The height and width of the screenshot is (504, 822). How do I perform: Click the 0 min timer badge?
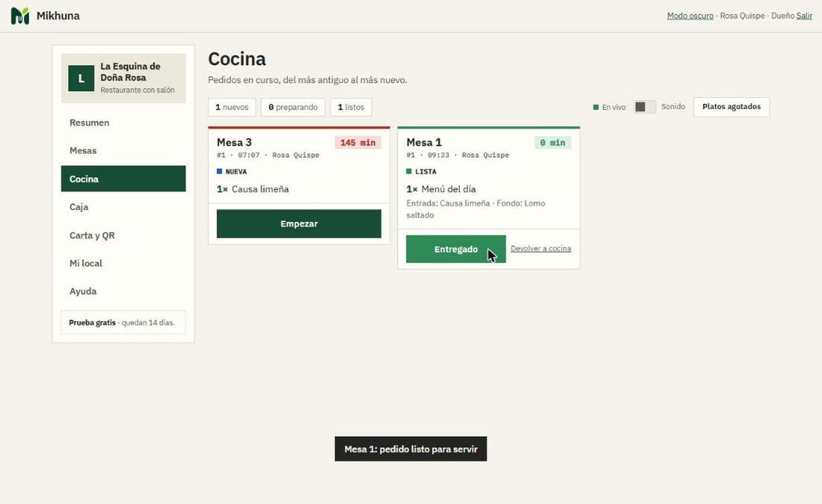coord(552,143)
